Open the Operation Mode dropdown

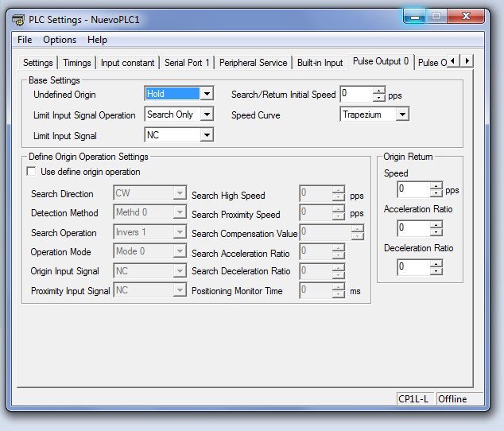pos(180,251)
